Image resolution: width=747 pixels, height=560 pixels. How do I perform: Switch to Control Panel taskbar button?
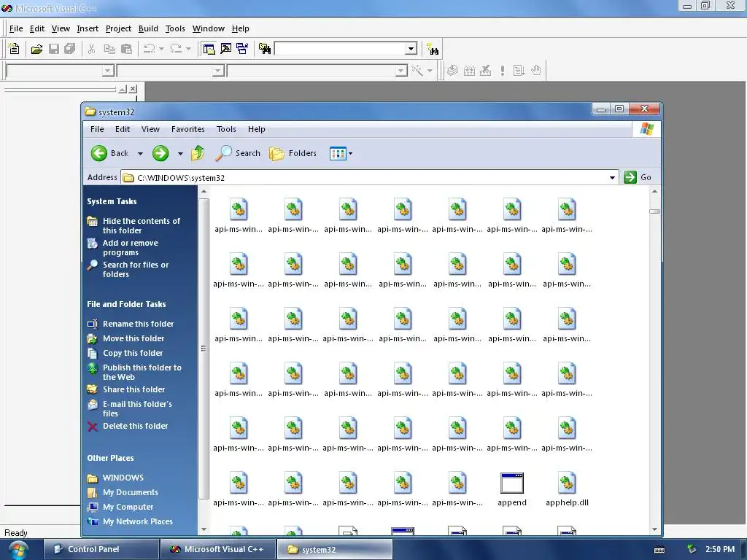click(x=101, y=549)
